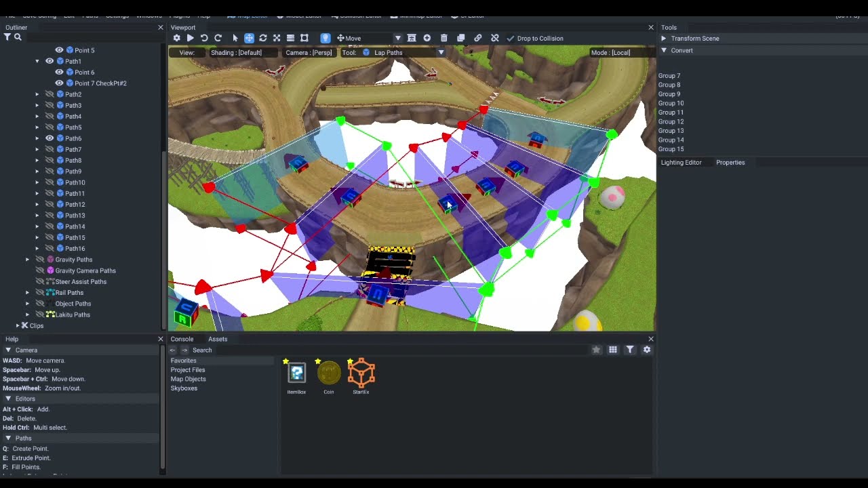Screen dimensions: 868x488
Task: Toggle visibility eye of Point 5
Action: pyautogui.click(x=59, y=50)
